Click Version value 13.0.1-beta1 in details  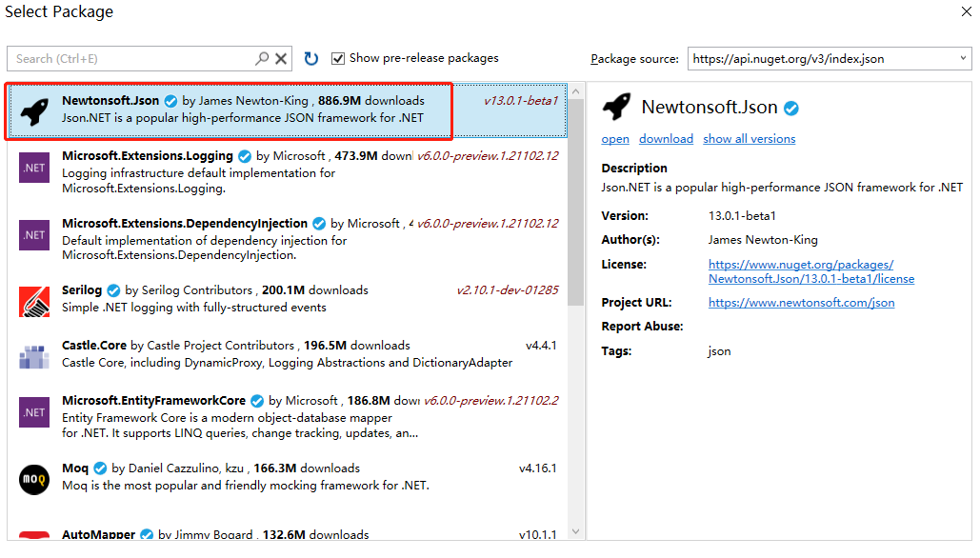[x=742, y=215]
